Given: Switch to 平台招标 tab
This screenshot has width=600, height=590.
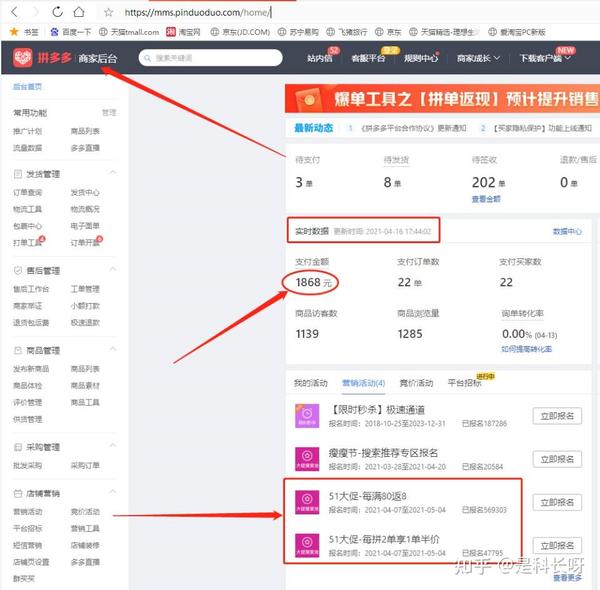Looking at the screenshot, I should (465, 383).
